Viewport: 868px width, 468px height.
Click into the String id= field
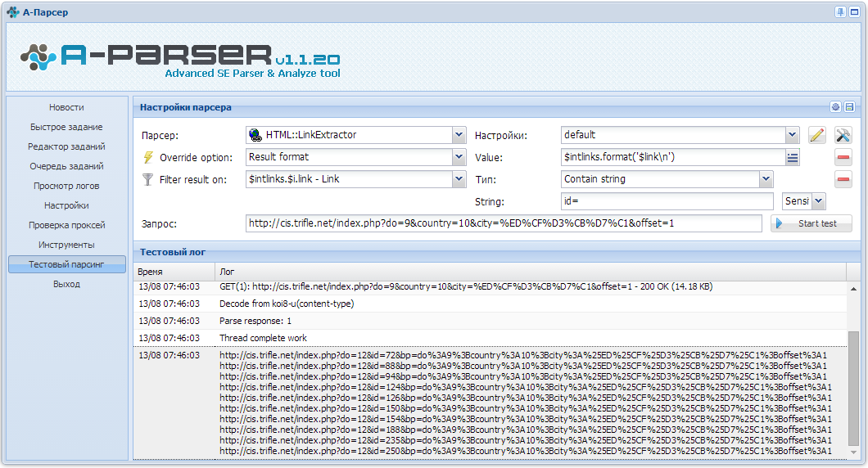tap(667, 201)
